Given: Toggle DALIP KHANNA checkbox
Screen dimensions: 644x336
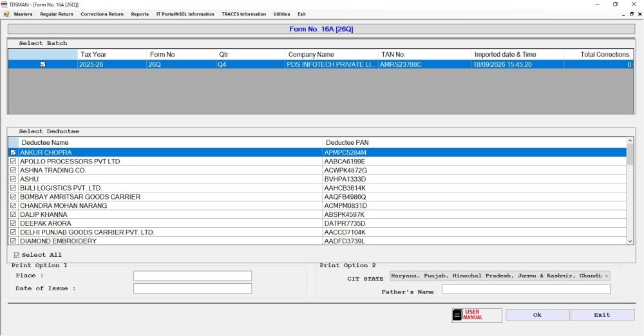Looking at the screenshot, I should click(13, 214).
